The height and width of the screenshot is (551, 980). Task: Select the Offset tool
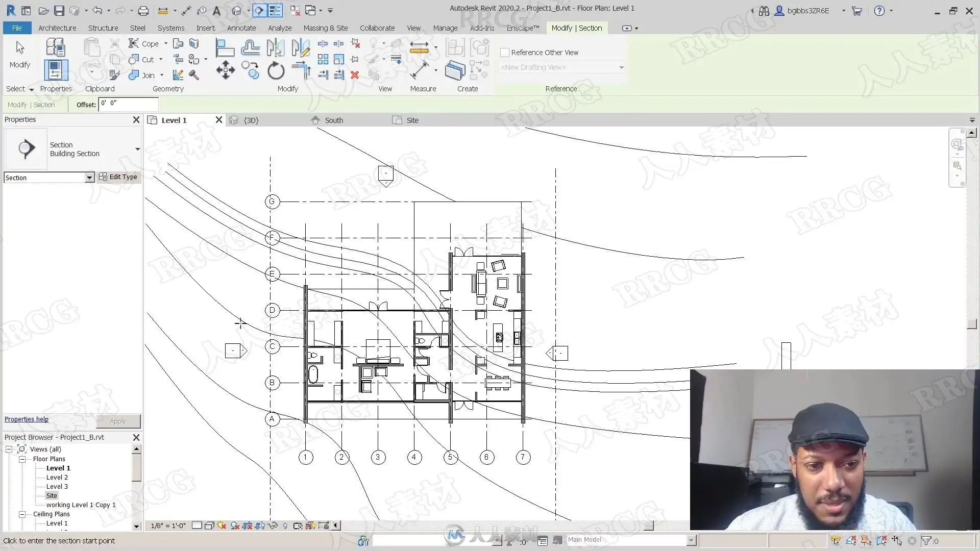coord(250,47)
